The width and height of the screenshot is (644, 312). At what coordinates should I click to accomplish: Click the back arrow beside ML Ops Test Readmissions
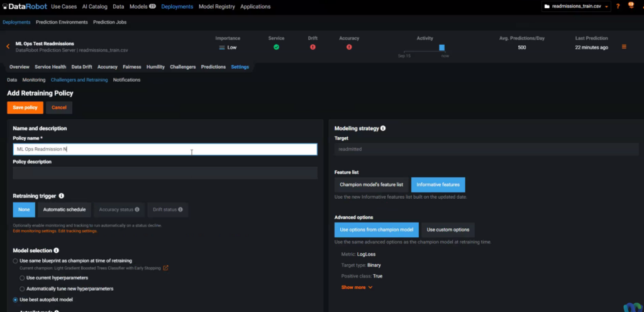tap(8, 47)
